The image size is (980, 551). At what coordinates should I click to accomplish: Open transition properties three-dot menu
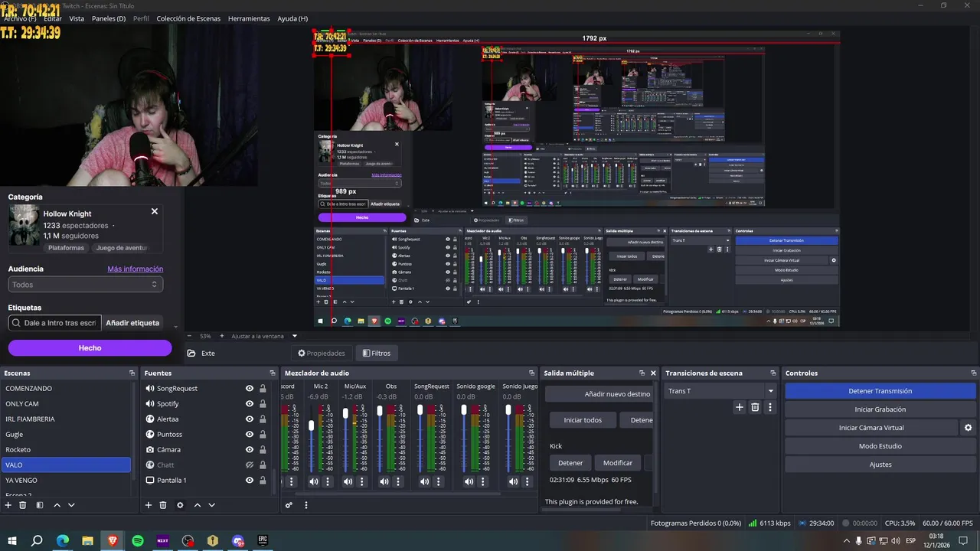pos(770,407)
